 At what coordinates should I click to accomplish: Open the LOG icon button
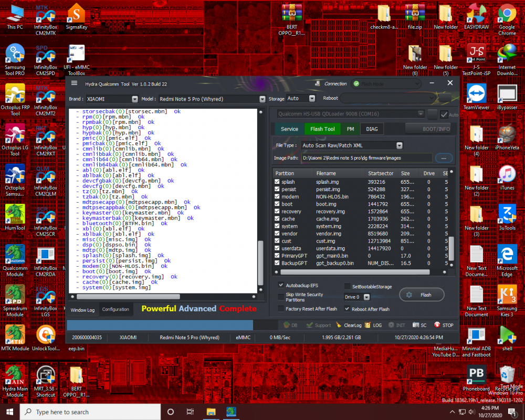pos(373,325)
